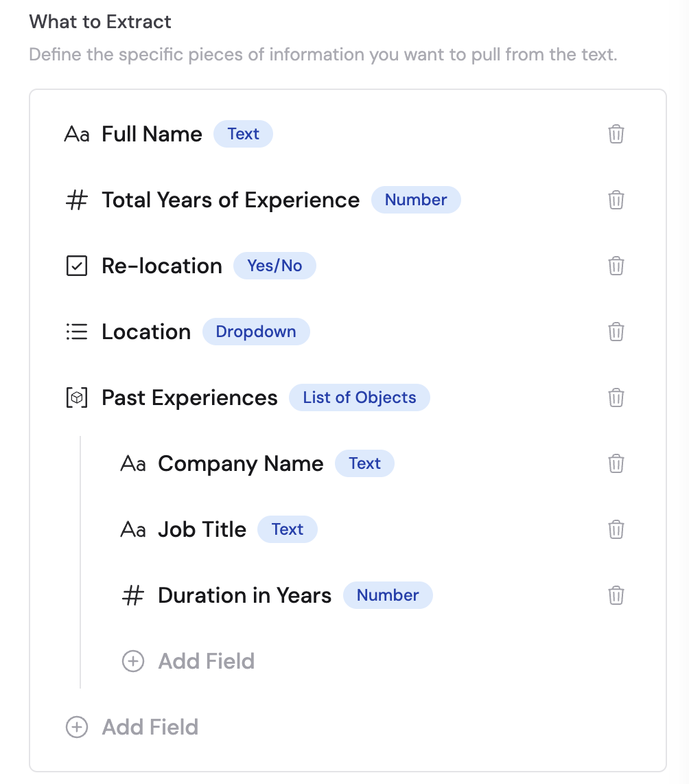Click the checkbox symbol inside Re-location's type icon

coord(77,266)
